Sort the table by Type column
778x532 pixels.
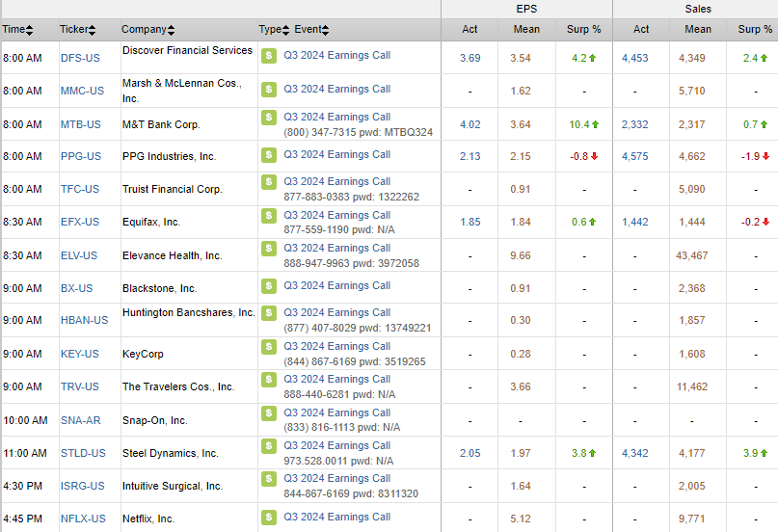point(274,29)
